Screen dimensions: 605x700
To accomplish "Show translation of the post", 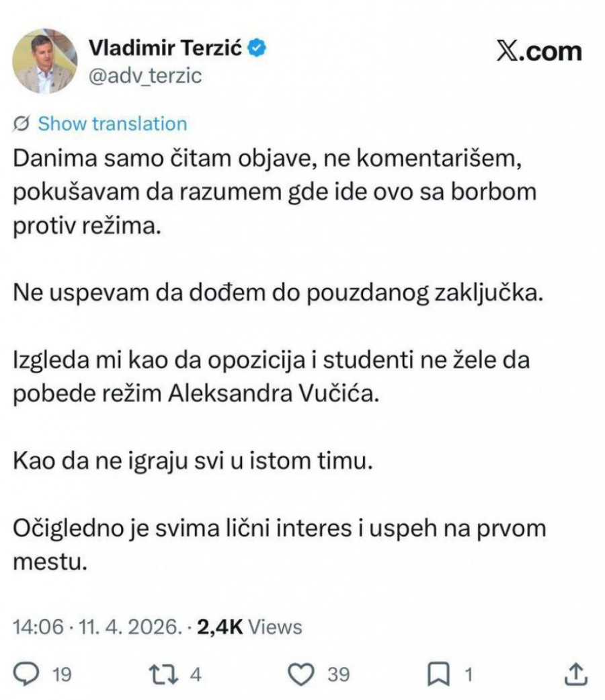I will 112,124.
